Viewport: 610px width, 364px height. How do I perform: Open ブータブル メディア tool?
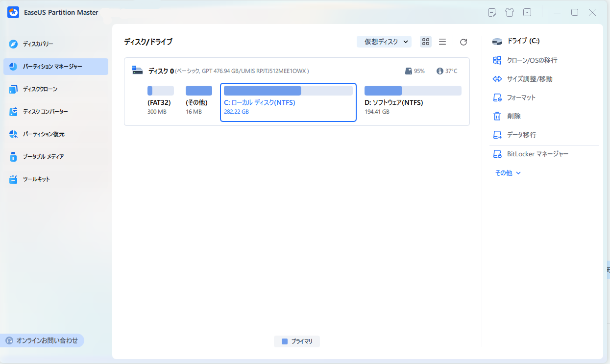(43, 157)
